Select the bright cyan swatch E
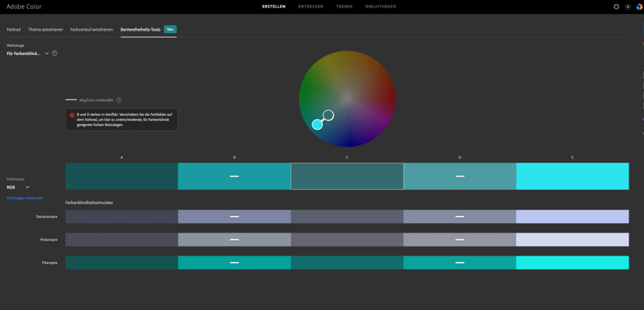Image resolution: width=644 pixels, height=310 pixels. 572,176
